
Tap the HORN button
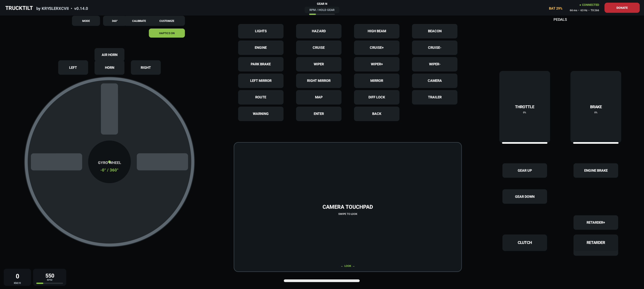109,67
